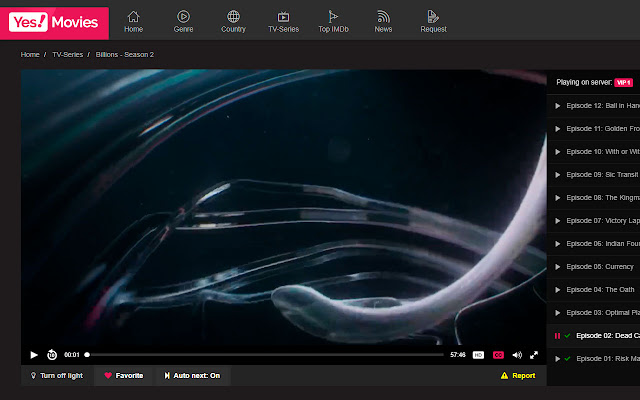
Task: Play Episode 09: Sic Transit
Action: pos(593,175)
